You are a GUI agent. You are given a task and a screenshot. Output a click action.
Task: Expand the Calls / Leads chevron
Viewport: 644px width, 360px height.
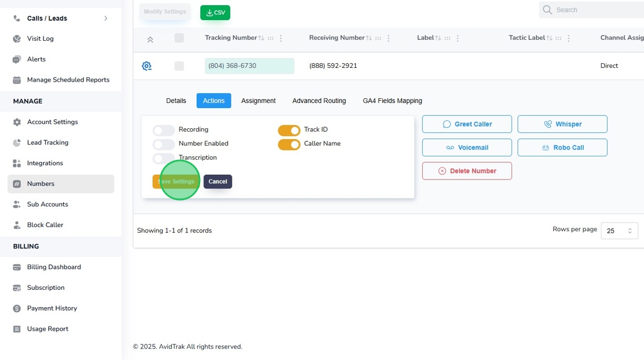click(x=106, y=18)
